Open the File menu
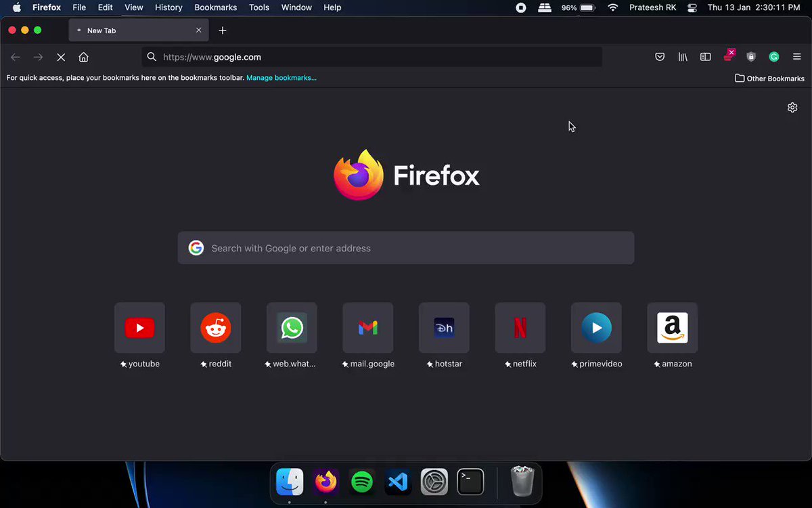The height and width of the screenshot is (508, 812). click(x=79, y=7)
